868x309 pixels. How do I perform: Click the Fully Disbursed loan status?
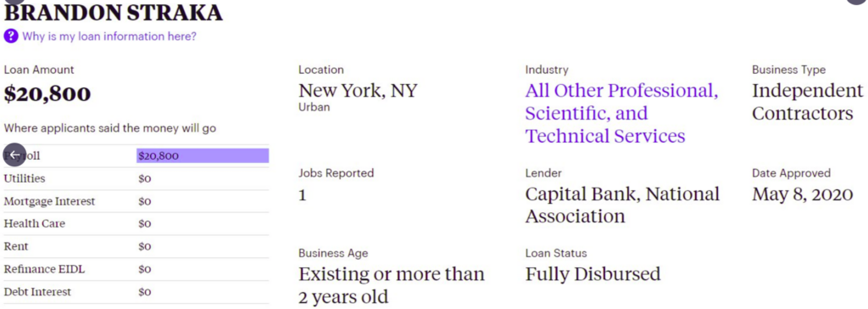(593, 273)
